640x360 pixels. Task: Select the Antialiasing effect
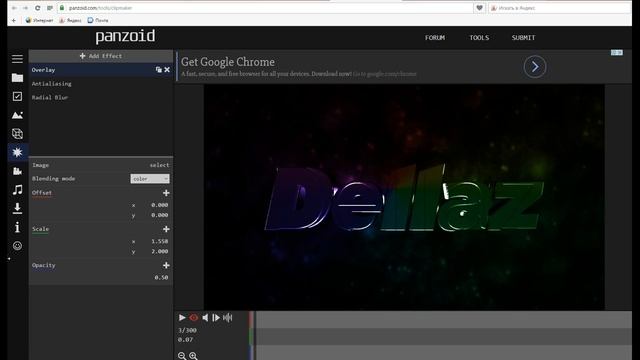tap(51, 84)
